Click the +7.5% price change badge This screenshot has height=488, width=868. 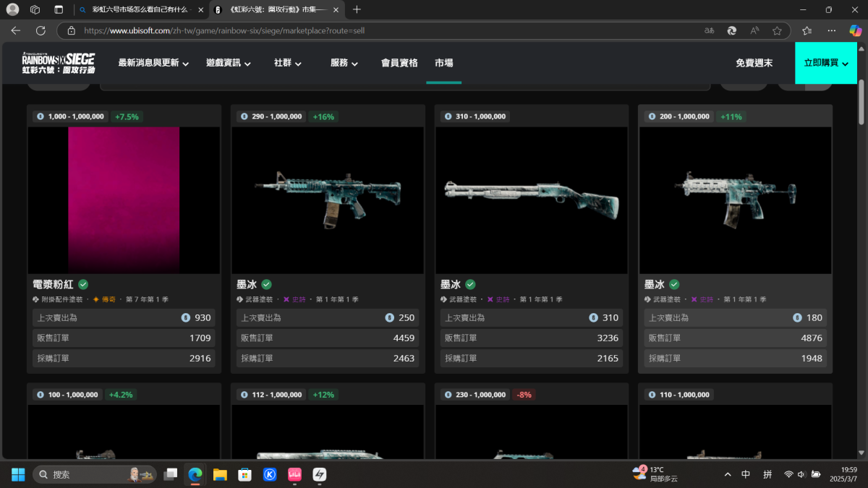click(127, 116)
